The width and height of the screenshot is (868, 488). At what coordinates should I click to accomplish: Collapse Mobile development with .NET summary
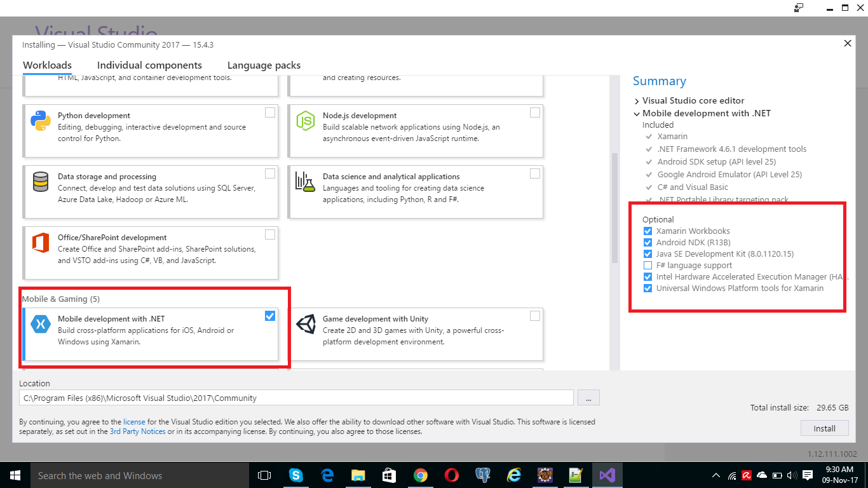[637, 114]
